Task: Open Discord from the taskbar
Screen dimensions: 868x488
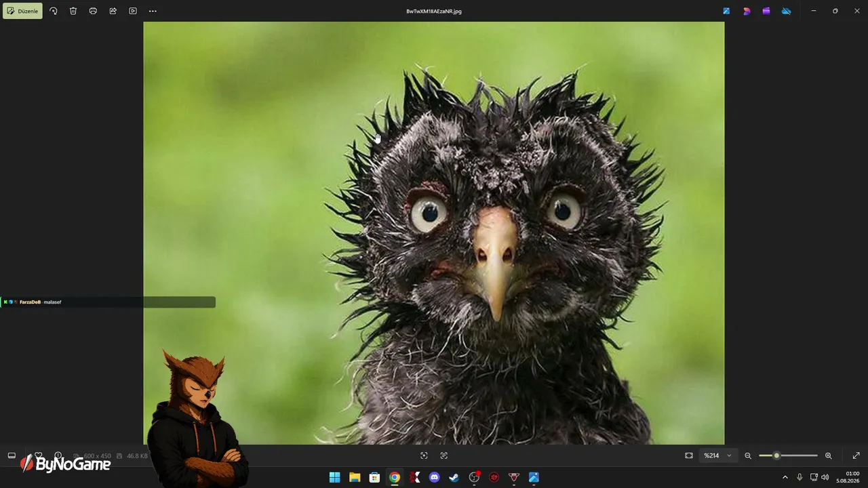Action: tap(434, 477)
